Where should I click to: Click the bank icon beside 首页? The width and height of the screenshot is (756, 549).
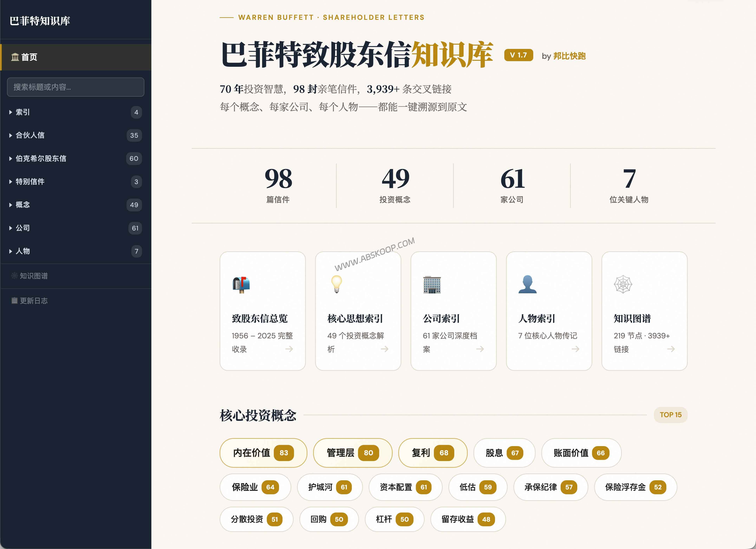(x=15, y=57)
